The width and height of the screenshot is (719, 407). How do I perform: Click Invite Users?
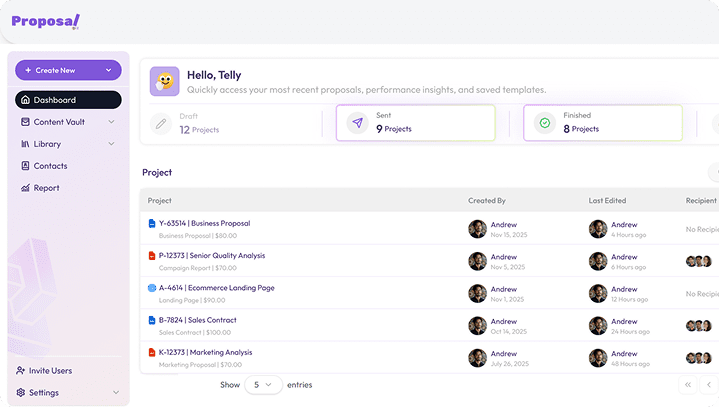(x=50, y=371)
